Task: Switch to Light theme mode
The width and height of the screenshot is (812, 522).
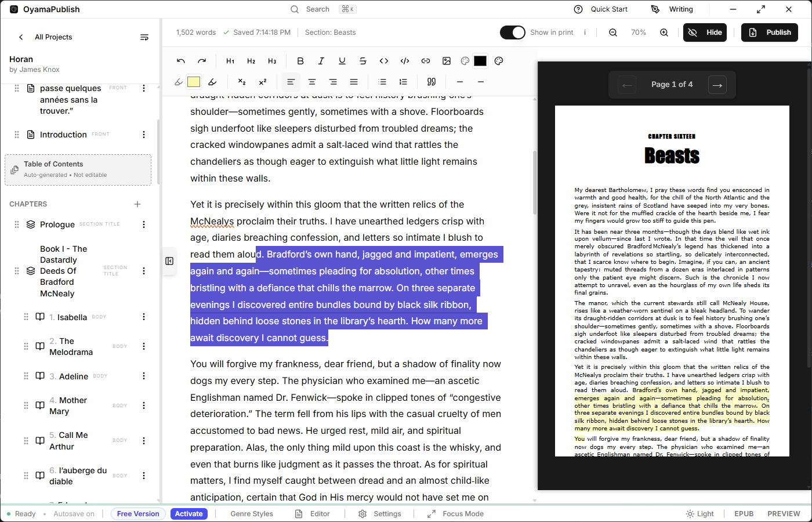Action: [699, 514]
